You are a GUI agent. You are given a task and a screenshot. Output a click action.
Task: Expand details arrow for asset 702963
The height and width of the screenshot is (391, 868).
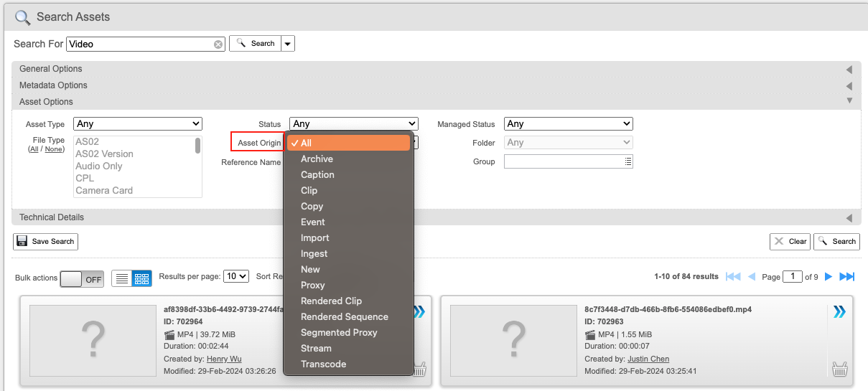pyautogui.click(x=839, y=311)
